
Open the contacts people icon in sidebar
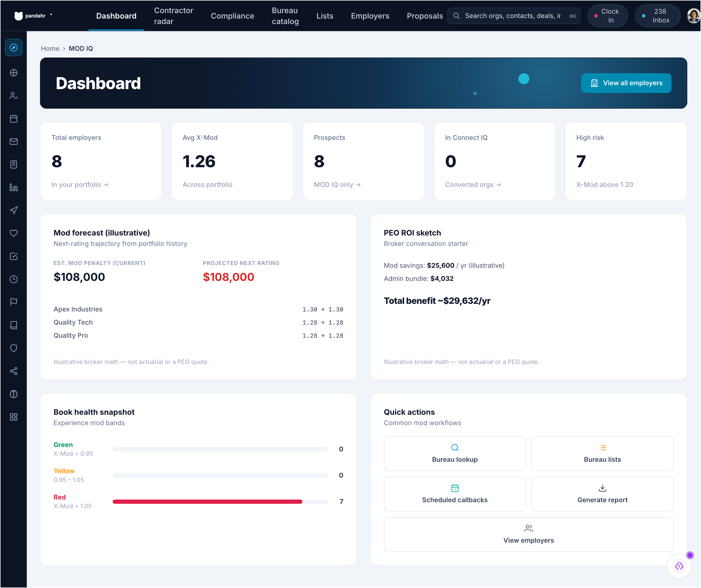tap(14, 96)
